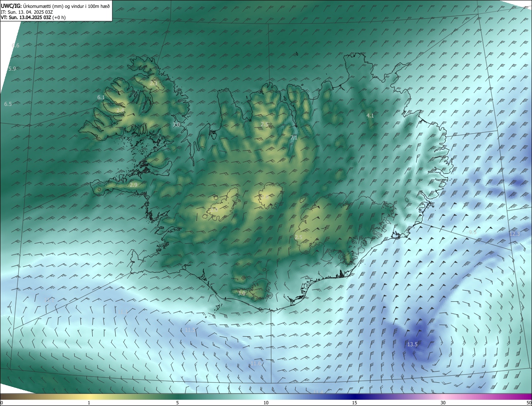This screenshot has width=532, height=406.
Task: Click the 10 tick on the color scale
Action: pyautogui.click(x=266, y=403)
